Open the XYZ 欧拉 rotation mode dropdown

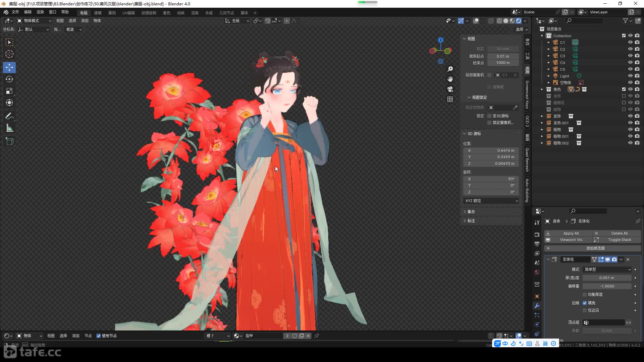491,201
